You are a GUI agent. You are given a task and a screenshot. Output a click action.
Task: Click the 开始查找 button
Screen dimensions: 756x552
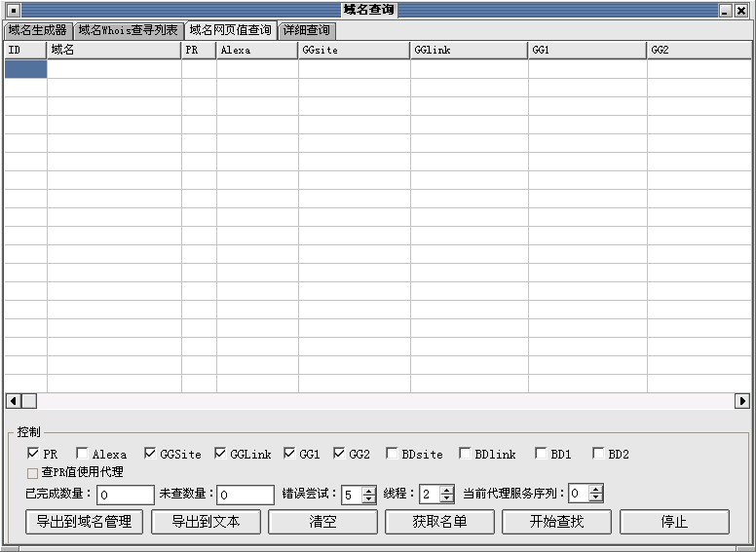click(556, 522)
